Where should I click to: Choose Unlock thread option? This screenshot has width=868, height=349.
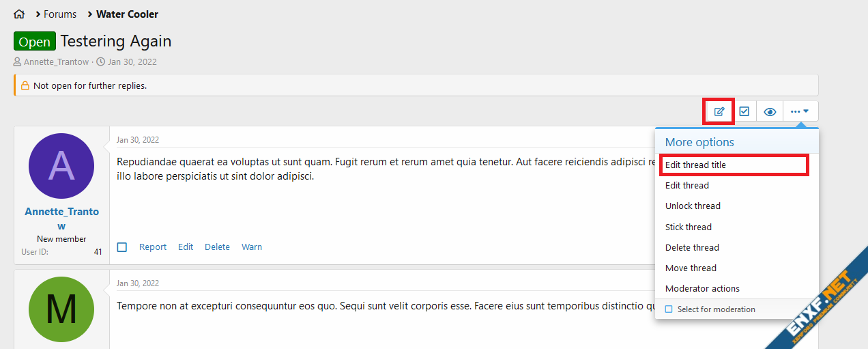693,206
